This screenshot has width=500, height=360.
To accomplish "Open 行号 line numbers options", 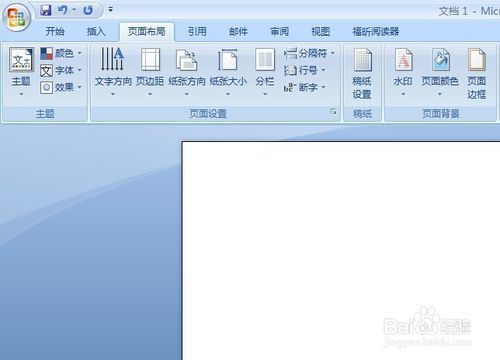I will click(304, 70).
